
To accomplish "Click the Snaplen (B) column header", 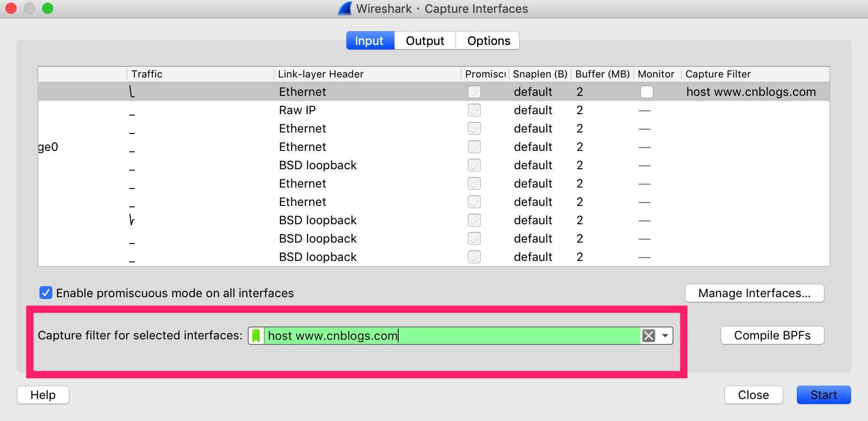I will tap(540, 74).
